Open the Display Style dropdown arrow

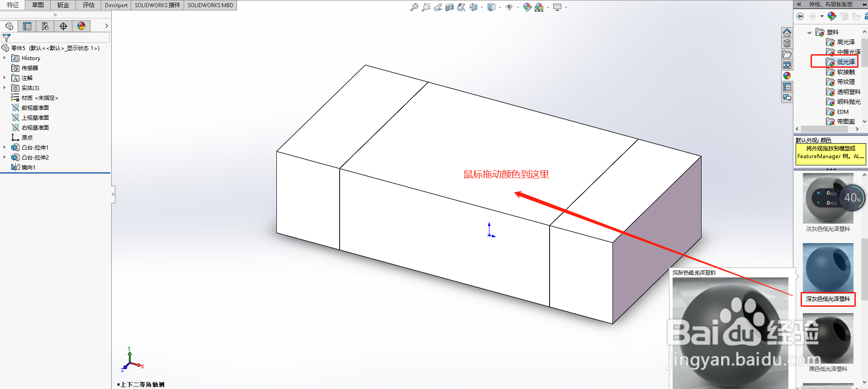tap(500, 7)
